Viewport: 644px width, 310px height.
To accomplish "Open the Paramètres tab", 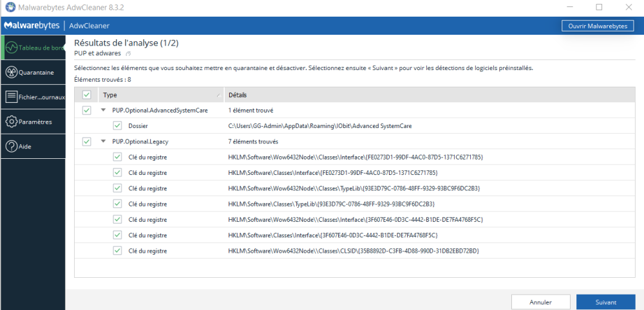I will point(33,122).
